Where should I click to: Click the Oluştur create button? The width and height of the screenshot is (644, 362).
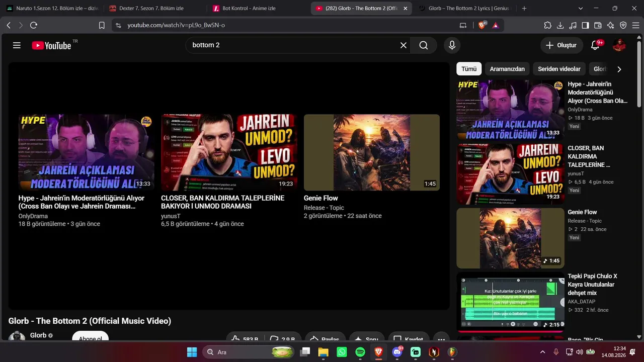pyautogui.click(x=561, y=45)
